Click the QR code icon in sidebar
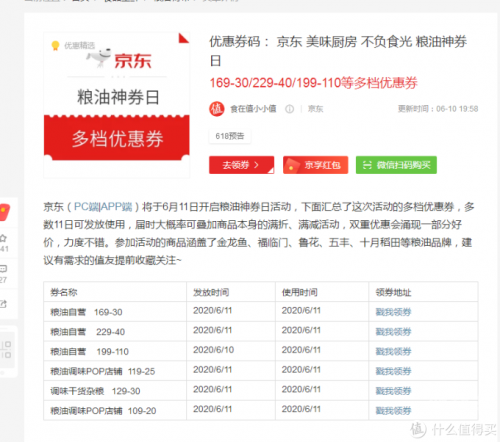The image size is (500, 442). [6, 349]
